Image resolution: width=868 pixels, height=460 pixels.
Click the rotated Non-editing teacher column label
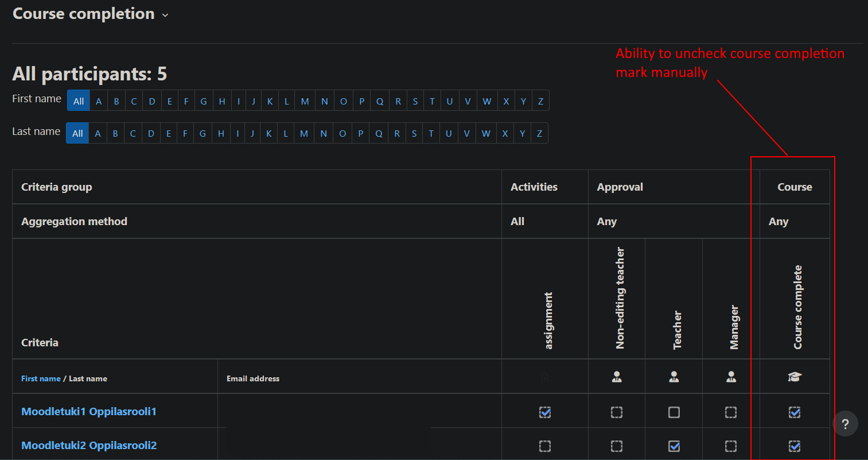coord(620,298)
